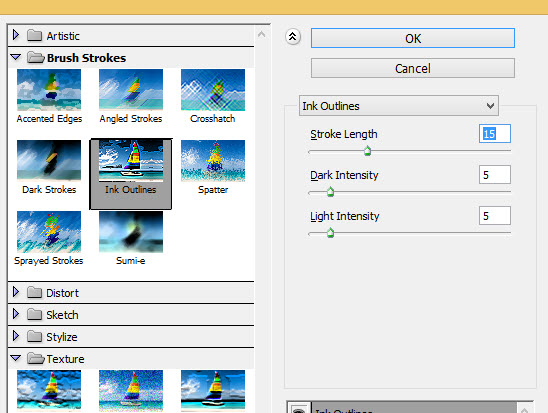Image resolution: width=548 pixels, height=413 pixels.
Task: Select the Accented Edges filter thumbnail
Action: click(49, 90)
